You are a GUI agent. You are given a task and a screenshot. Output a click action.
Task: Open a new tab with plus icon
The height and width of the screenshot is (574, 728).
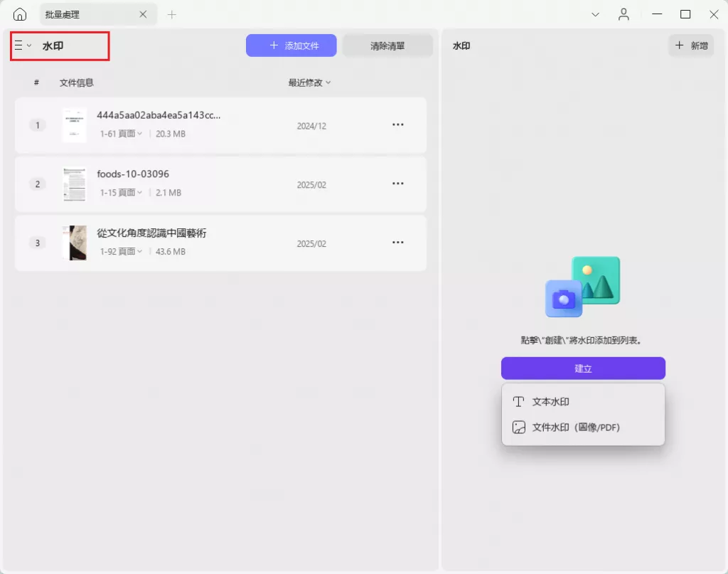coord(172,15)
